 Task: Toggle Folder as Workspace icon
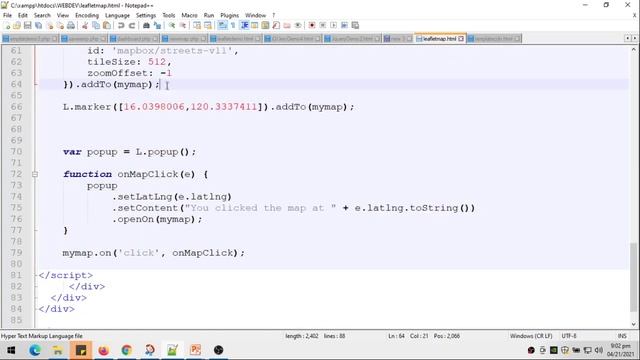(287, 25)
